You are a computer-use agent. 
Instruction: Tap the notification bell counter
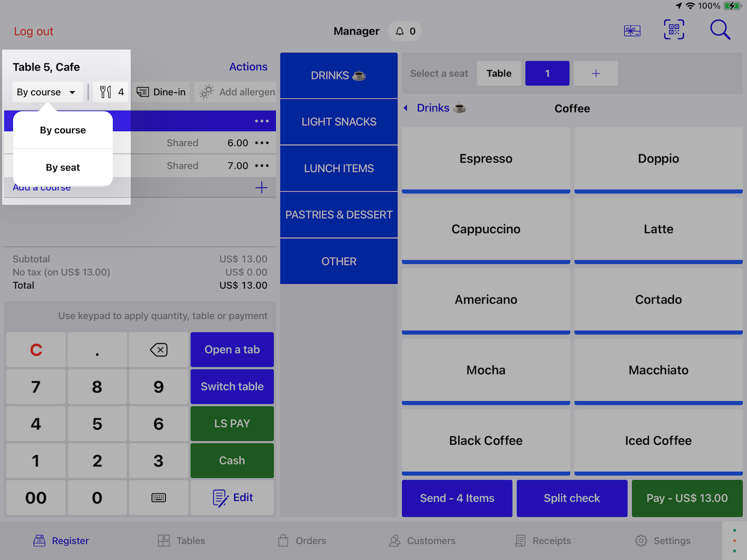pos(405,31)
